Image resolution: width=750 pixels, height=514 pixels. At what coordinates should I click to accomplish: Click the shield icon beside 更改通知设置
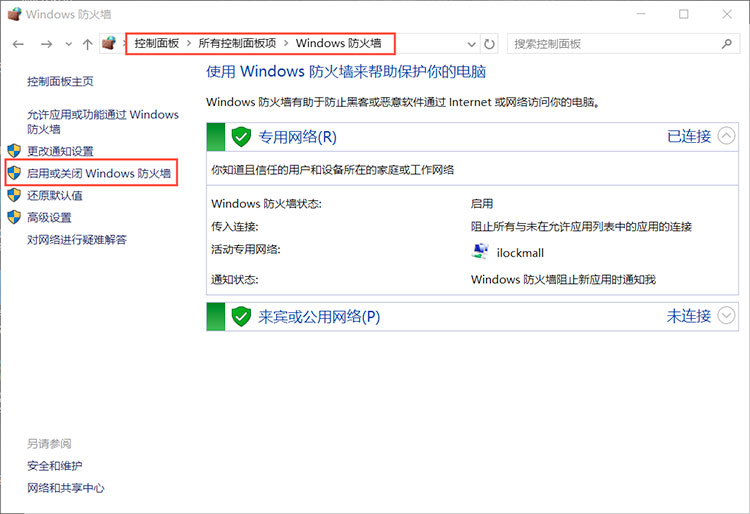tap(14, 151)
